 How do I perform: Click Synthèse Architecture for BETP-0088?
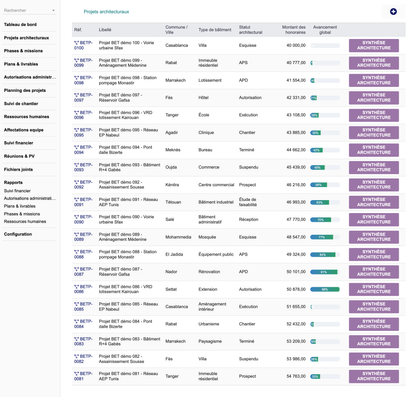(x=374, y=254)
